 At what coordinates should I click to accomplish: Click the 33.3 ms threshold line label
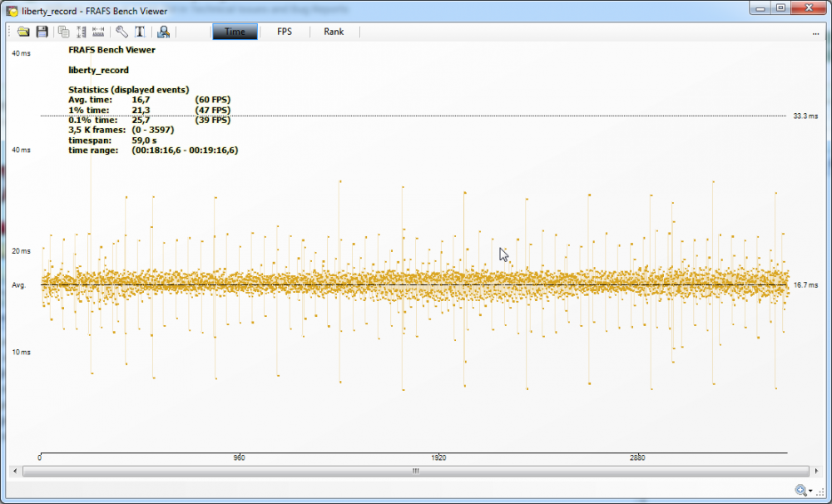tap(805, 116)
